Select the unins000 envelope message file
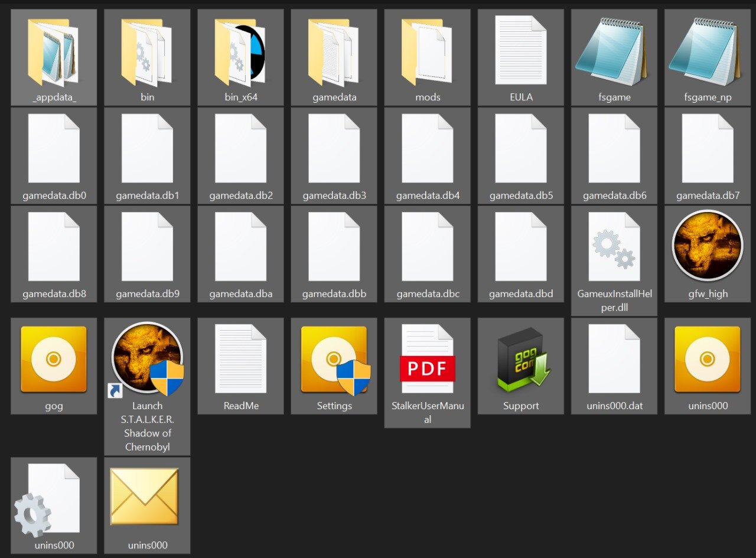This screenshot has height=558, width=756. [x=147, y=505]
